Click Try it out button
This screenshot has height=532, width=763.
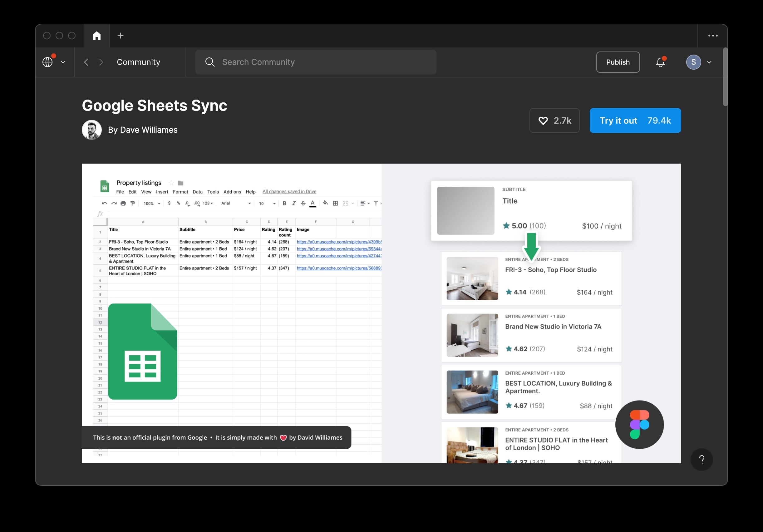(x=635, y=121)
